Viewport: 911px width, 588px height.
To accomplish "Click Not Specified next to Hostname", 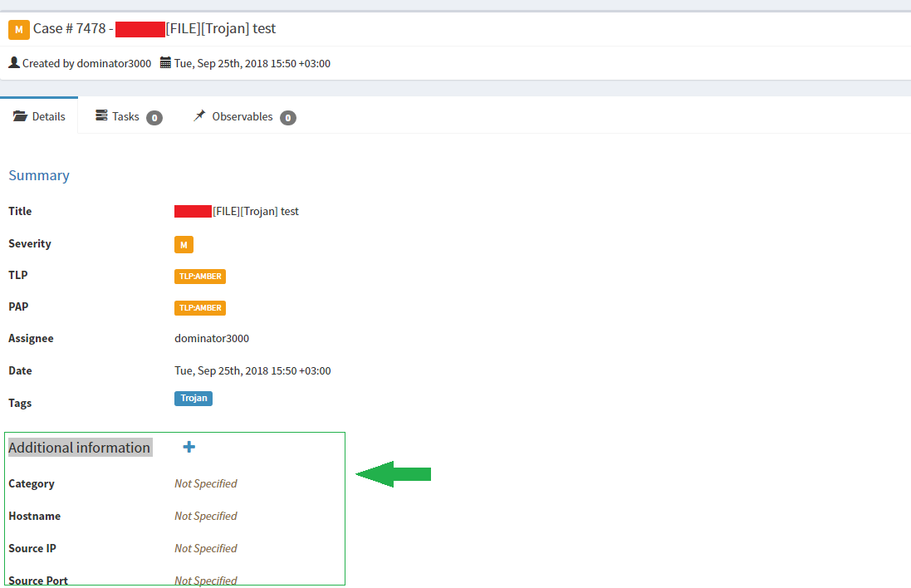I will pos(205,516).
